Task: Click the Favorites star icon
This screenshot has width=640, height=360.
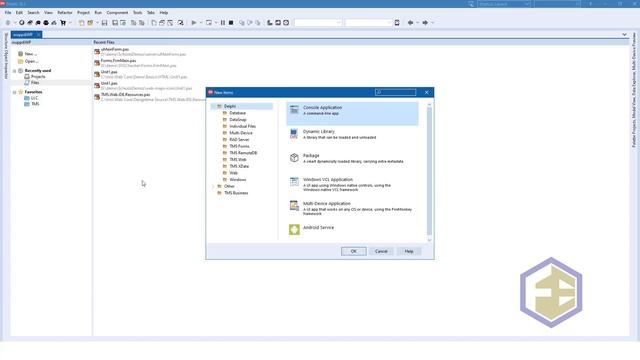Action: point(20,92)
